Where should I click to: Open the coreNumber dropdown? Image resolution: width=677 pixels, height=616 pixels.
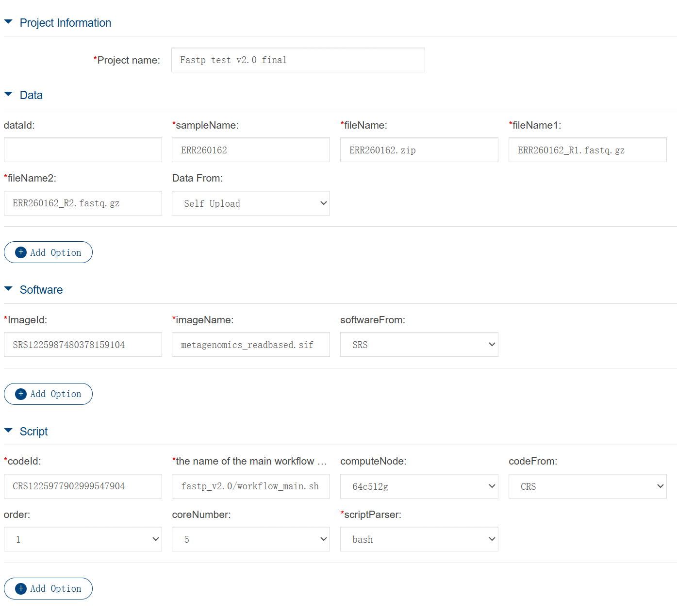(251, 539)
